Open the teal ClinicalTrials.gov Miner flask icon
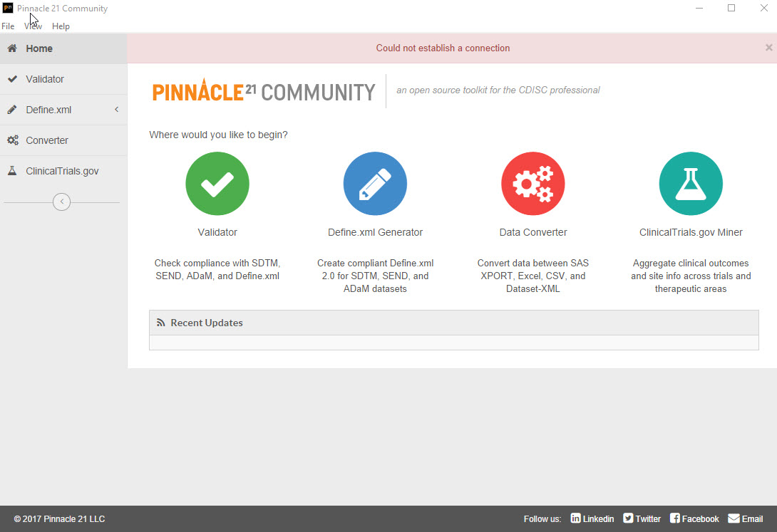 click(x=691, y=184)
